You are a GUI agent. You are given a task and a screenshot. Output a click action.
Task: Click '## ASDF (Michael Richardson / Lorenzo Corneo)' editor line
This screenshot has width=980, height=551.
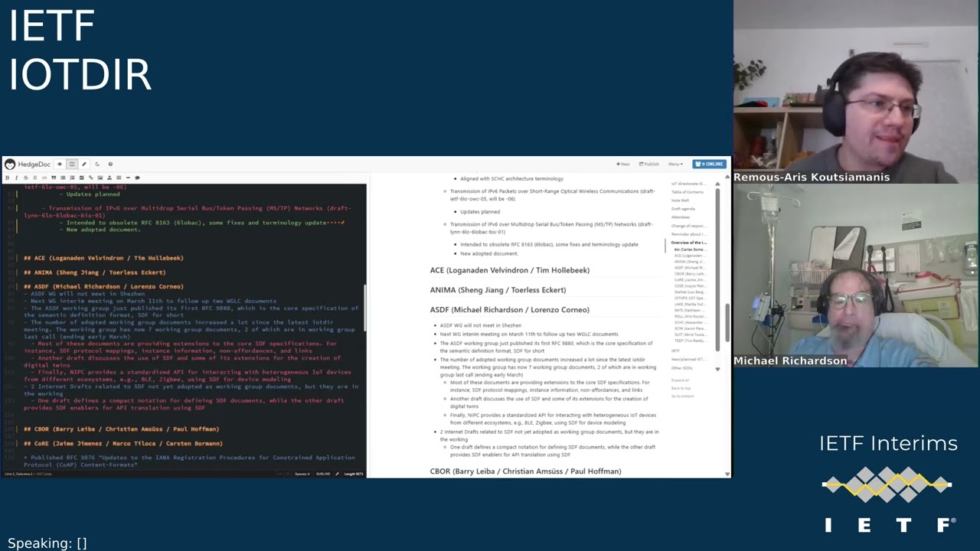[x=103, y=286]
